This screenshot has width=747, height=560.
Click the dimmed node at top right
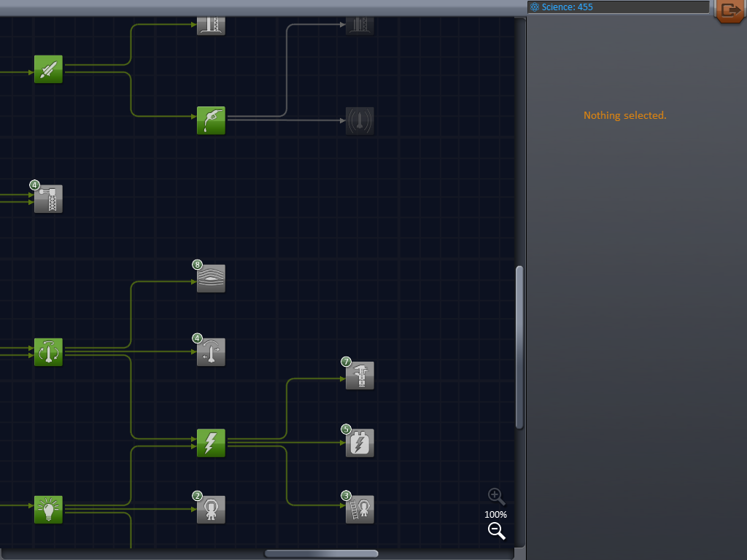360,26
